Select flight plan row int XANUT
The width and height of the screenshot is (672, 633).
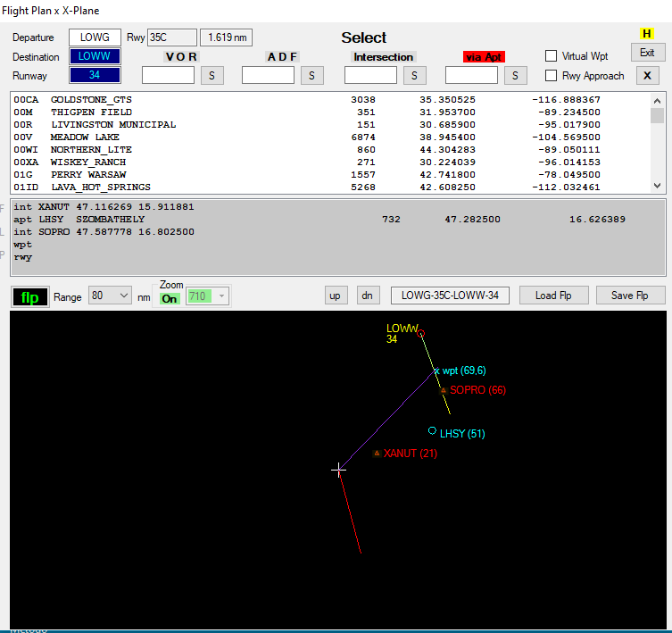[x=337, y=207]
